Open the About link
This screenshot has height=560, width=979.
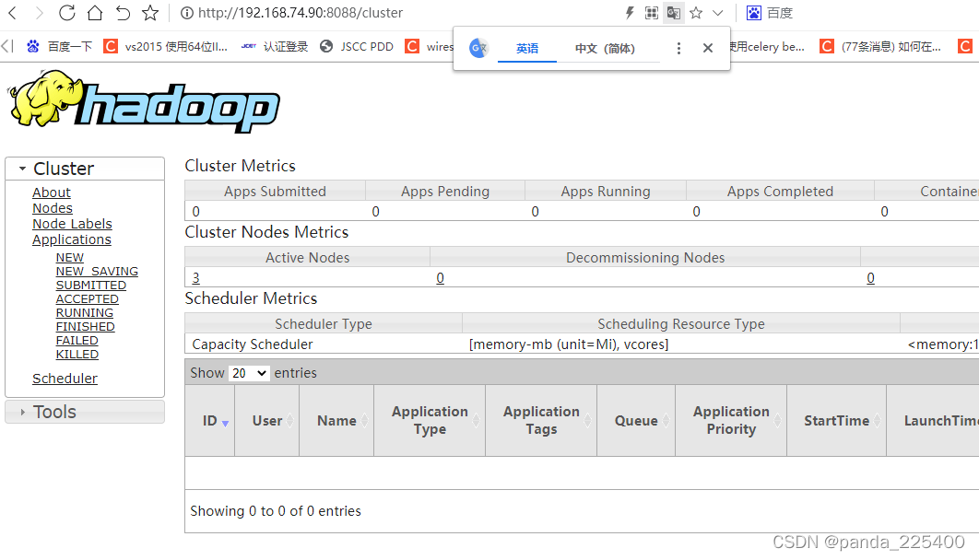(52, 192)
